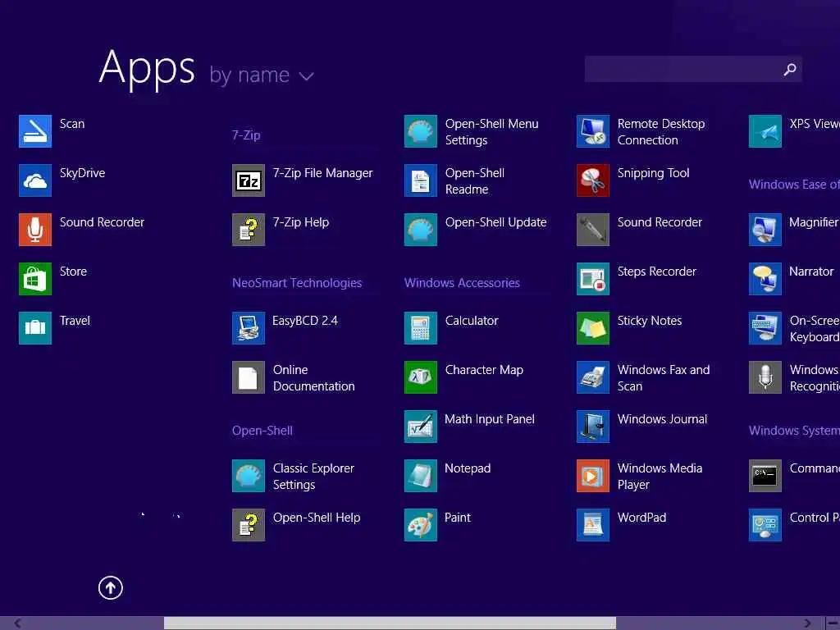Click the horizontal scrollbar left arrow

pyautogui.click(x=18, y=623)
